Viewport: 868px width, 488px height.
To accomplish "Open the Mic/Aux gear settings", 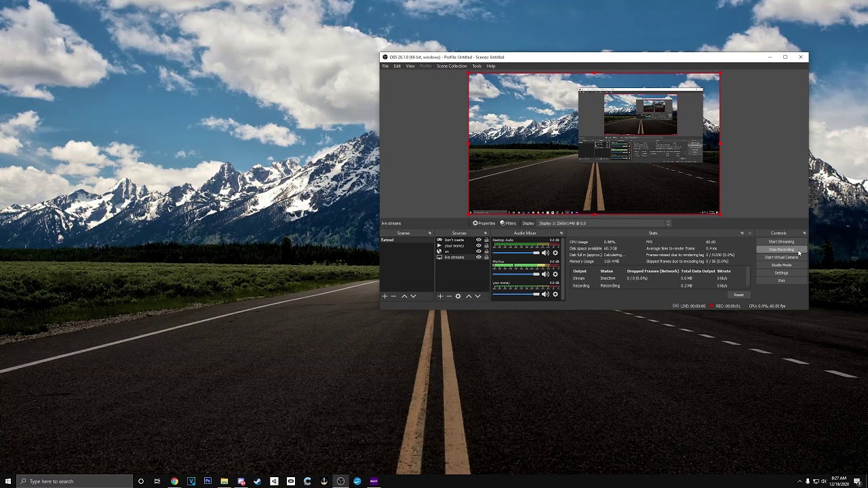I will pos(555,274).
